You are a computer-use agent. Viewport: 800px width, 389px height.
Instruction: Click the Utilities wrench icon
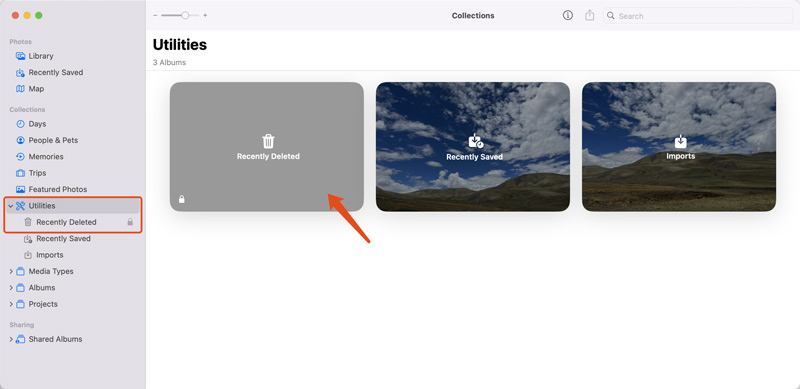pos(20,206)
